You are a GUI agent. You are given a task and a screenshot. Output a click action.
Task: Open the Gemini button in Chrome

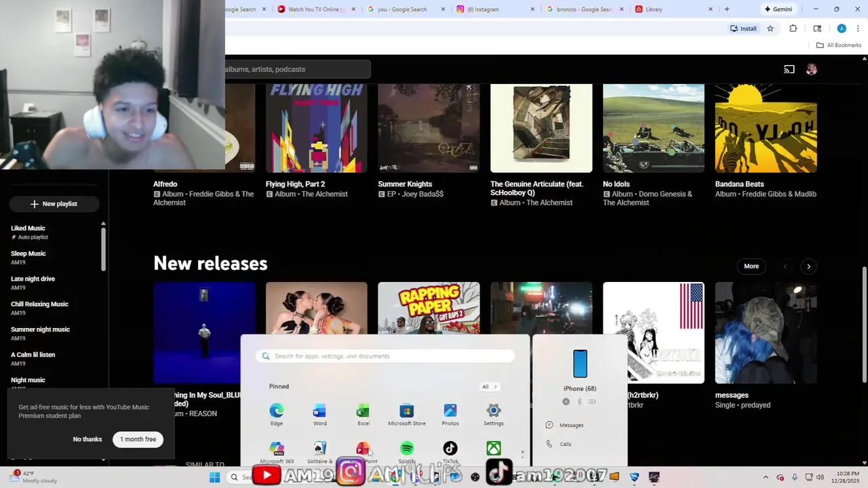point(778,9)
